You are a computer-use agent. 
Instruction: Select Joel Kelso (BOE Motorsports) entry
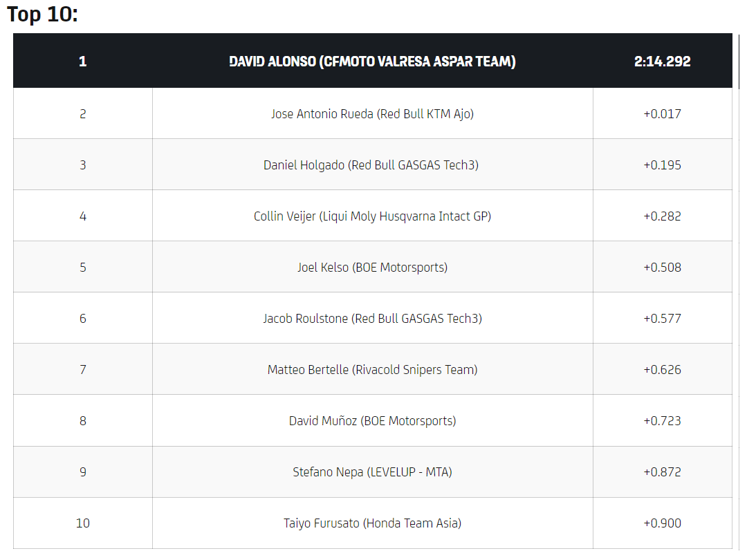(x=372, y=268)
